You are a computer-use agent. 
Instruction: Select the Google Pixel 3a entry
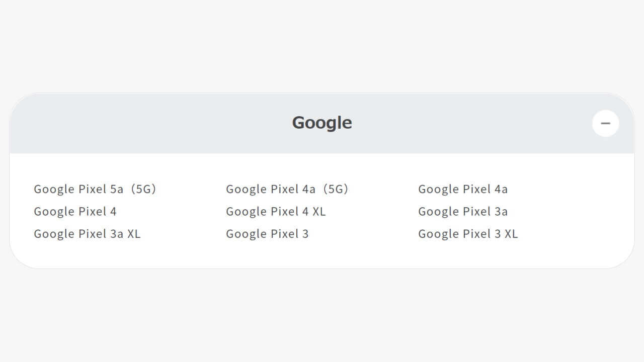[462, 211]
